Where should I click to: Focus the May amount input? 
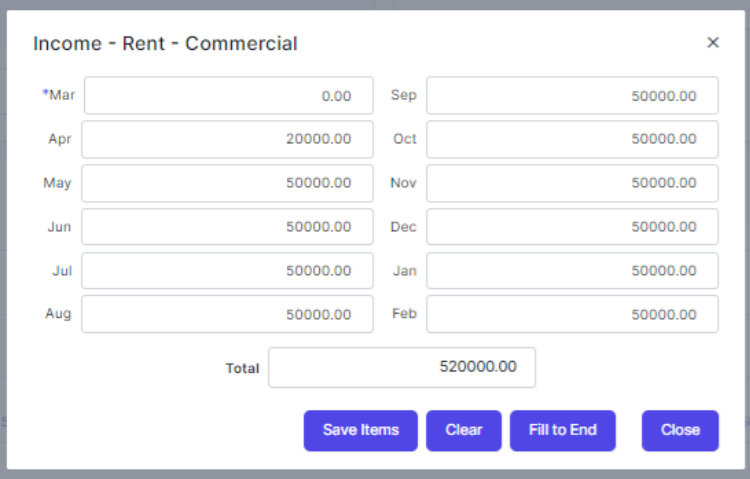coord(227,183)
